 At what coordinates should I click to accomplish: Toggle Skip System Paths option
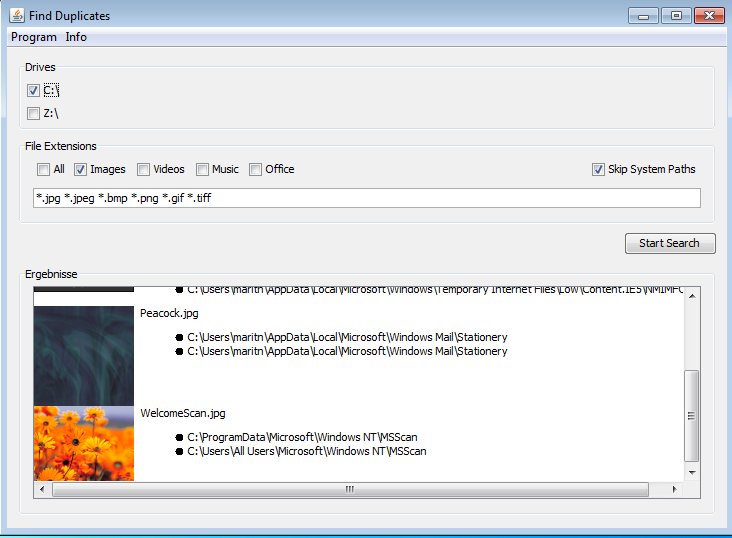point(598,169)
